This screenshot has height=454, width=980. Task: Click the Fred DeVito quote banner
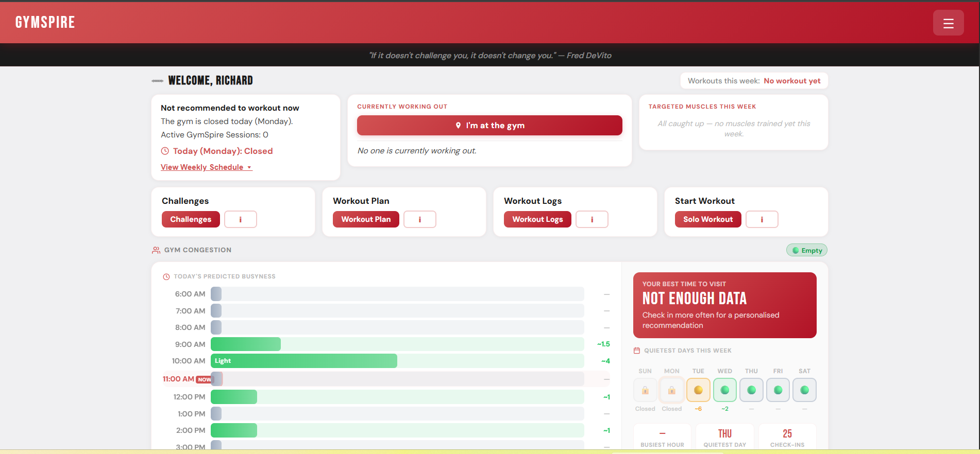(x=490, y=55)
